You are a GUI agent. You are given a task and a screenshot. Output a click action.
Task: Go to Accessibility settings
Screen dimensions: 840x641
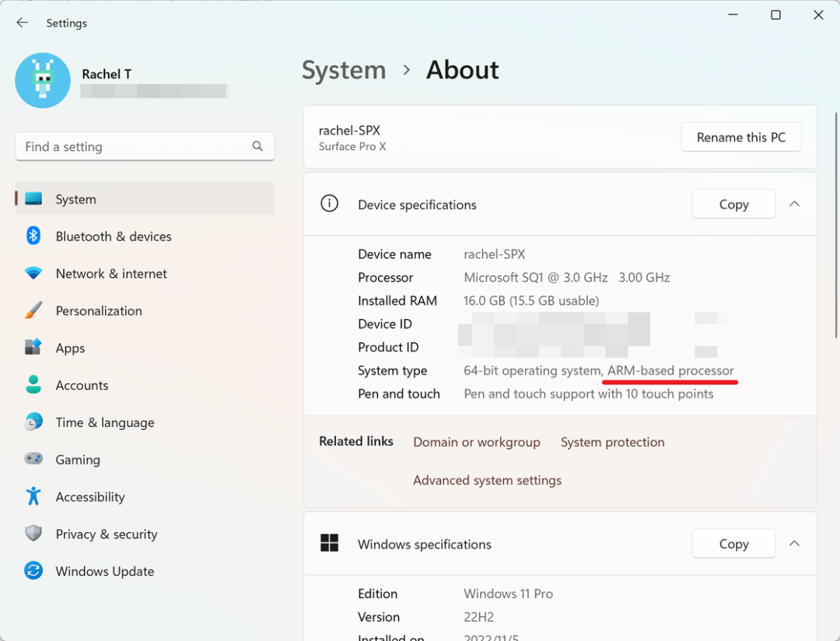tap(90, 496)
